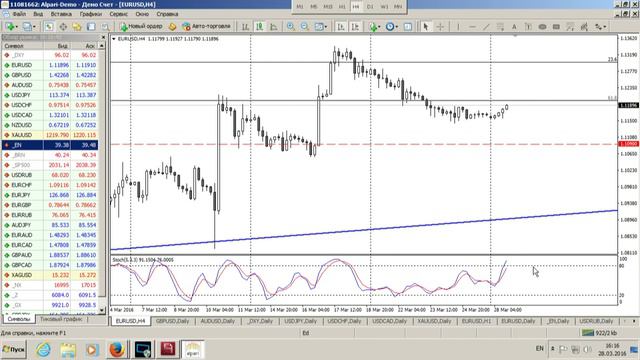This screenshot has height=360, width=640.
Task: Open the Profiles toolbar icon
Action: 29,27
